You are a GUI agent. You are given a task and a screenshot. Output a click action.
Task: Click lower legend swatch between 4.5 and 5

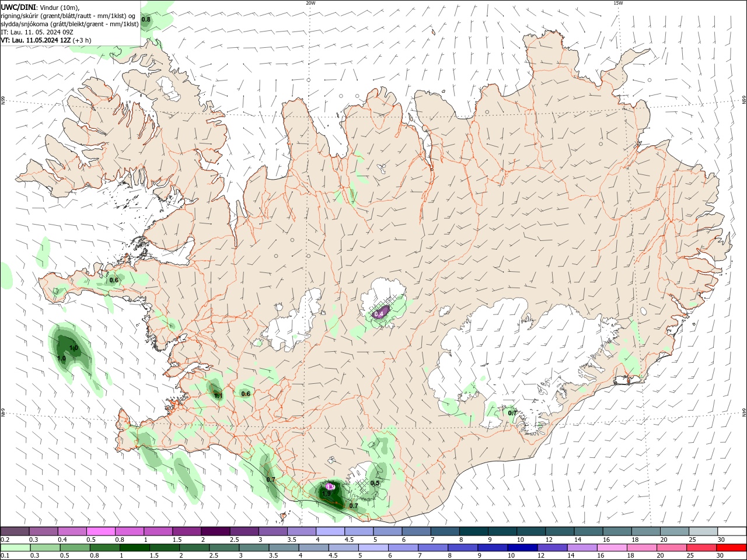(x=343, y=548)
